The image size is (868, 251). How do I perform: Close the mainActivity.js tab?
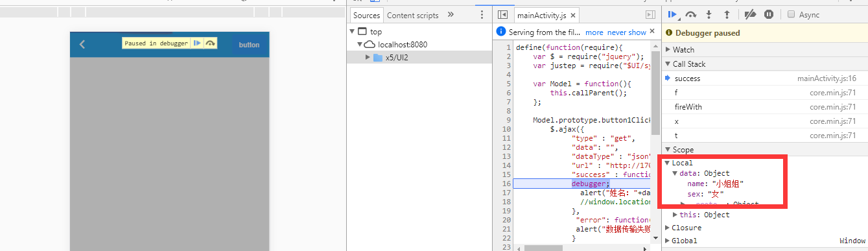[x=572, y=15]
